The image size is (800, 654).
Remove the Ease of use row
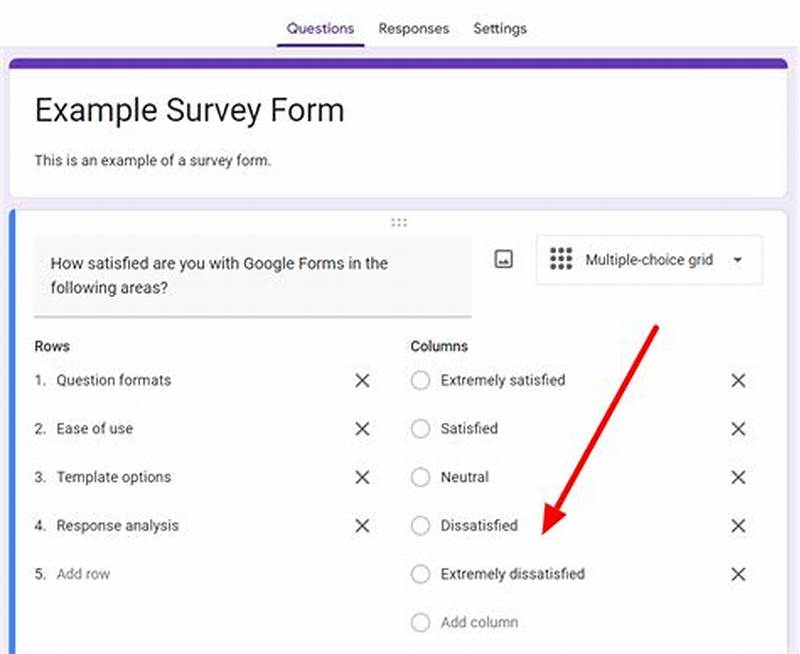361,428
